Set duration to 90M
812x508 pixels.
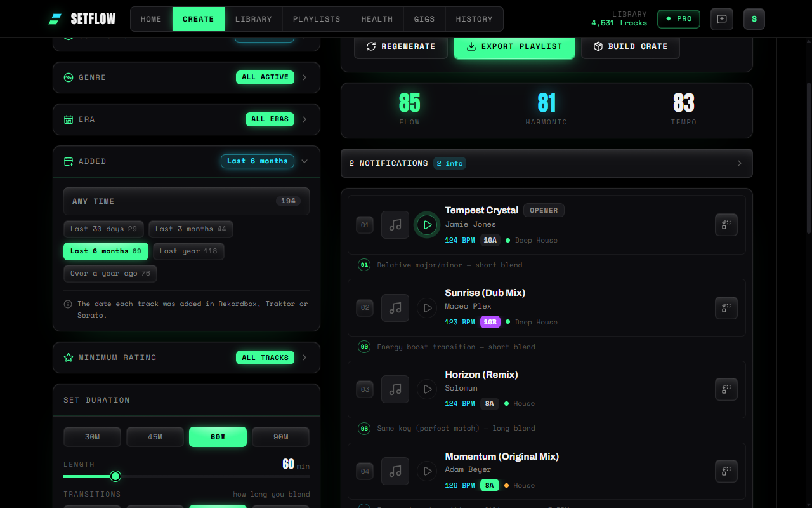(x=281, y=437)
